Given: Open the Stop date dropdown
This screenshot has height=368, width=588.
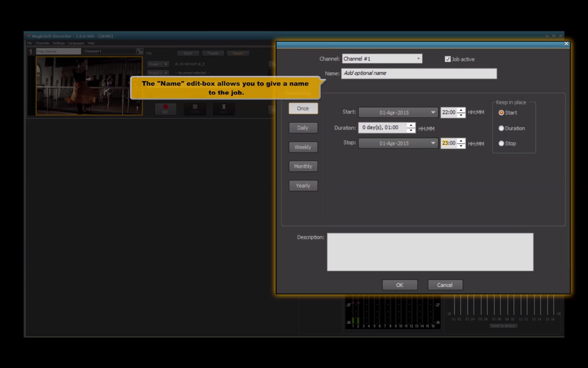Looking at the screenshot, I should click(433, 143).
